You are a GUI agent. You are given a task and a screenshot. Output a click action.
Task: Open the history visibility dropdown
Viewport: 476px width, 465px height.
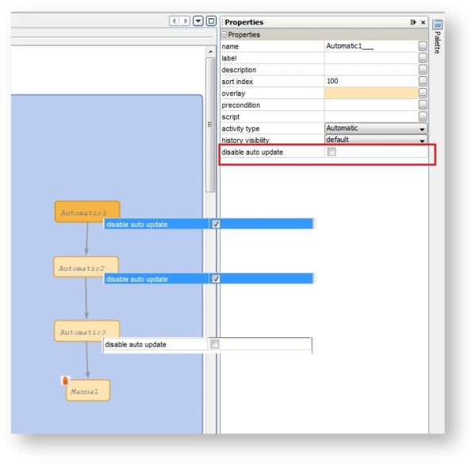coord(422,140)
